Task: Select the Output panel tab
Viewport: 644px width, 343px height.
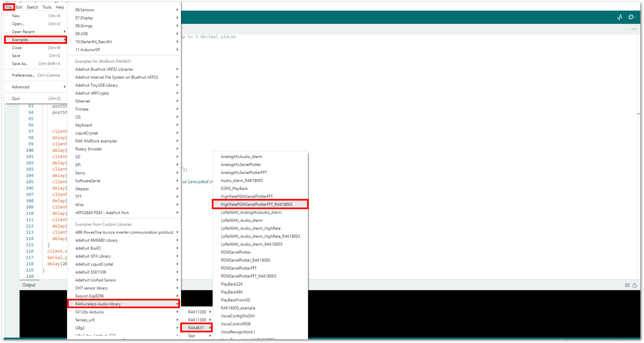Action: click(x=29, y=285)
